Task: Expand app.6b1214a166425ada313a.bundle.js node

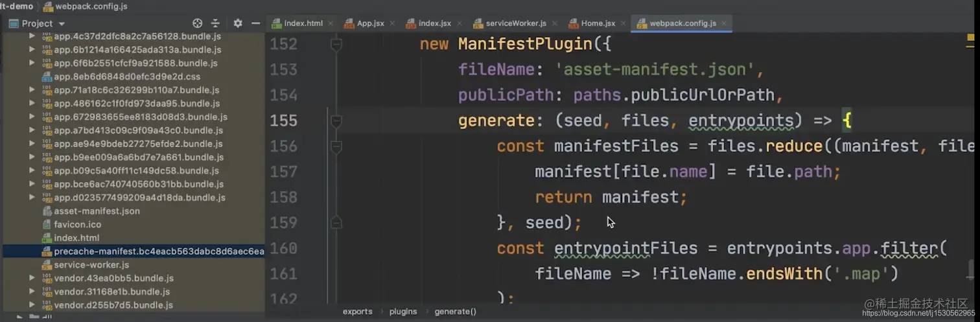Action: click(32, 50)
